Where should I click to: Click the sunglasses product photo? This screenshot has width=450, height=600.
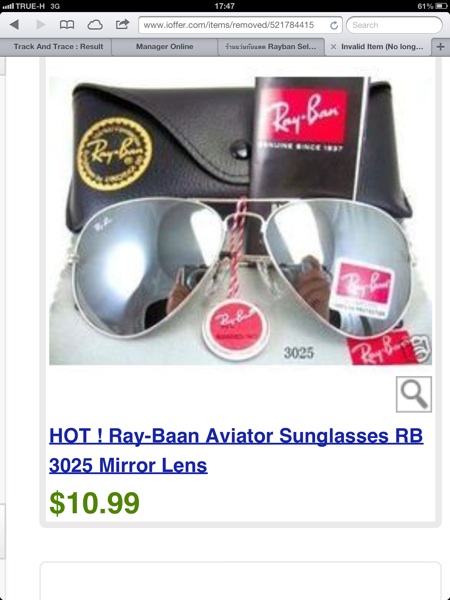(240, 220)
